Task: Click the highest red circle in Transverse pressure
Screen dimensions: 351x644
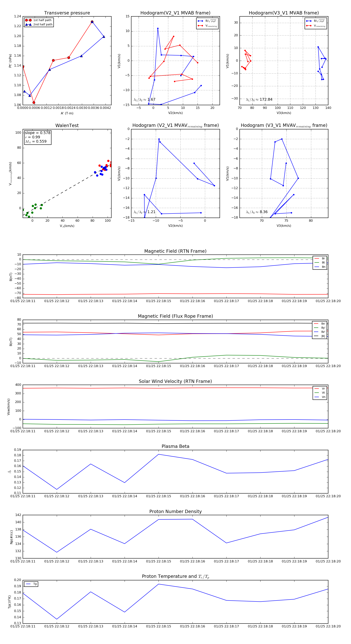Action: click(x=92, y=22)
